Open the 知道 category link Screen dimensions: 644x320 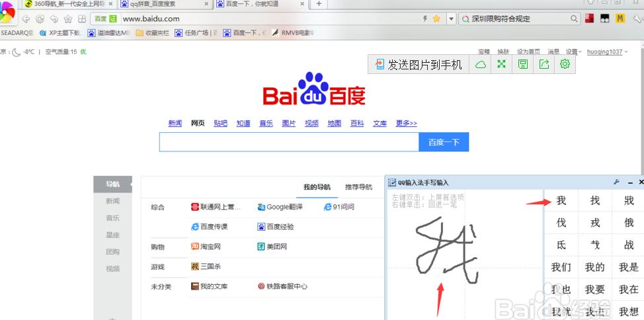243,123
